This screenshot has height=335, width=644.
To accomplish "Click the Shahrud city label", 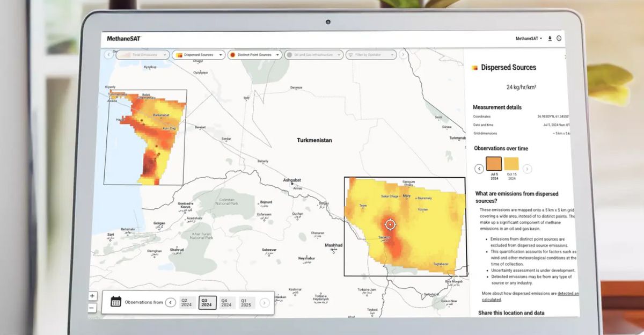I will point(177,250).
